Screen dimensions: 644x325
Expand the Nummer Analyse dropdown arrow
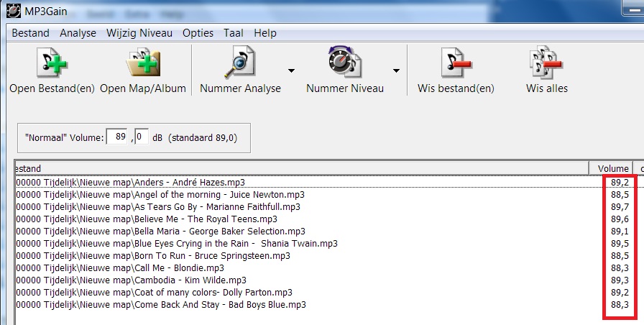[x=291, y=70]
